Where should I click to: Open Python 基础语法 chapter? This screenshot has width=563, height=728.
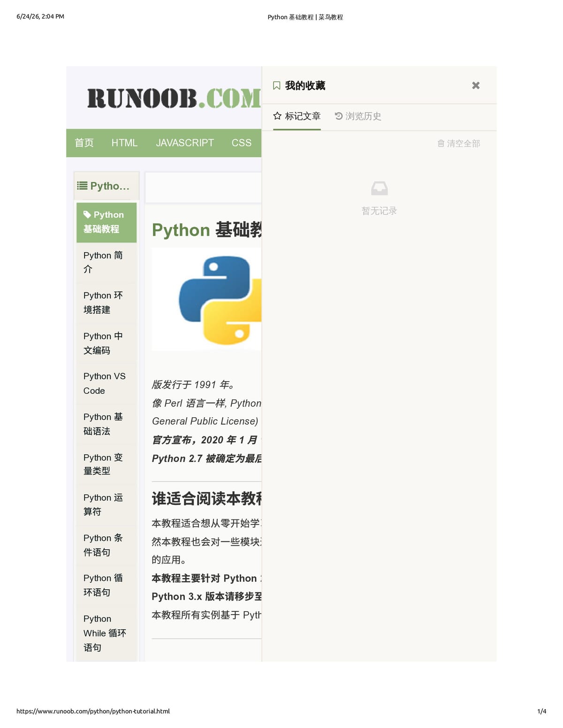click(x=107, y=424)
